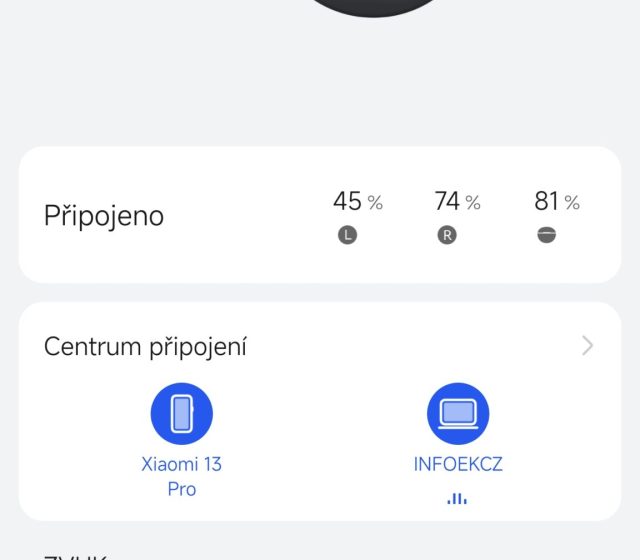640x560 pixels.
Task: Expand Centrum připojení with the chevron arrow
Action: [587, 346]
